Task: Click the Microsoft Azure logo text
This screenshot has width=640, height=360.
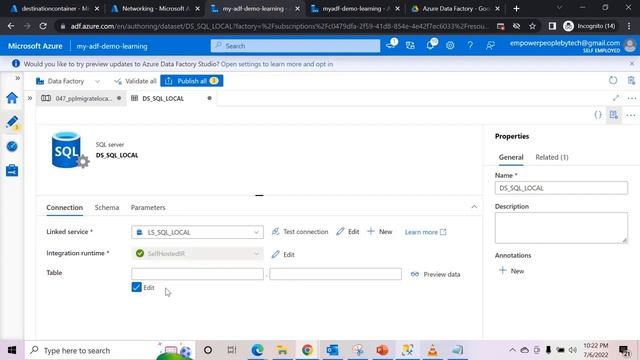Action: tap(35, 46)
